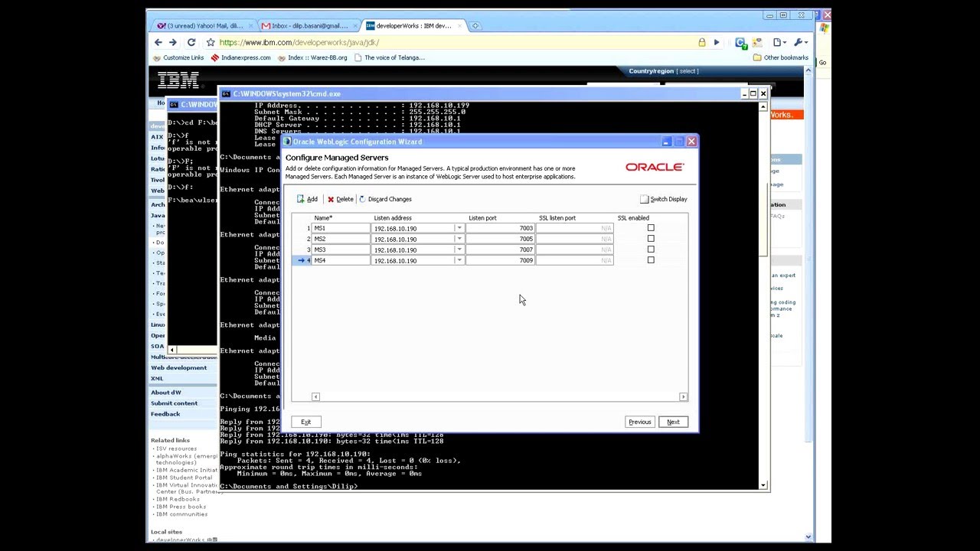Click the Go arrow in address bar

tap(717, 42)
